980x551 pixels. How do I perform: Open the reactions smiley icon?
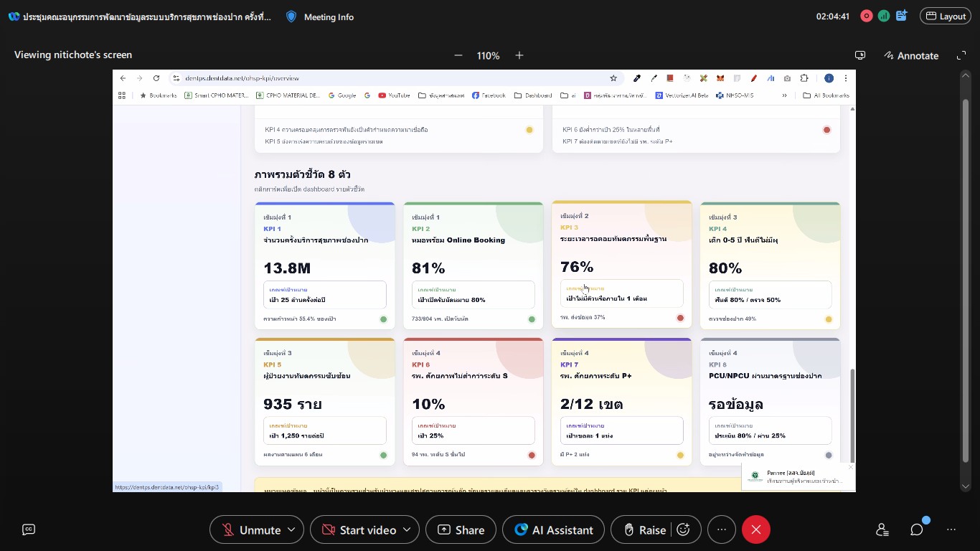[684, 529]
